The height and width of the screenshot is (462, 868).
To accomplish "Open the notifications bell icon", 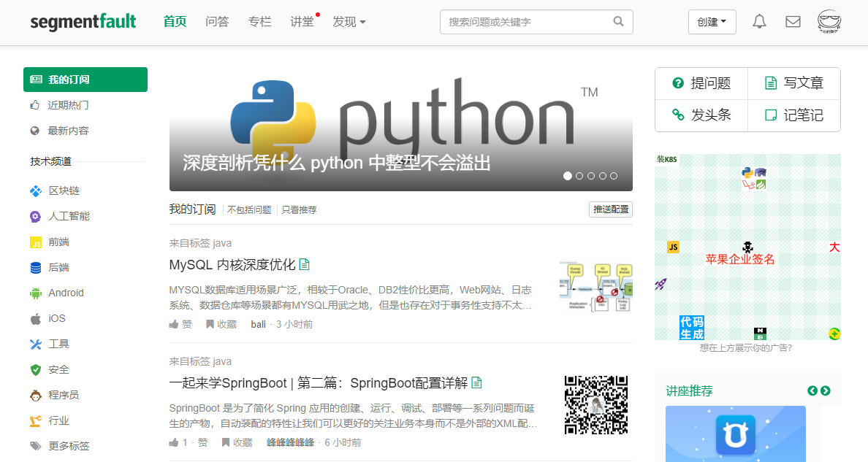I will click(759, 22).
